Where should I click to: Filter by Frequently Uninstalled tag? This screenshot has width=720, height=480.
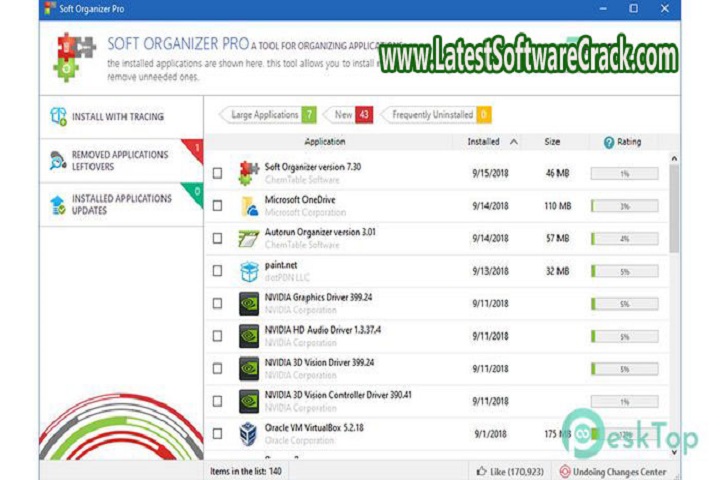(x=436, y=115)
